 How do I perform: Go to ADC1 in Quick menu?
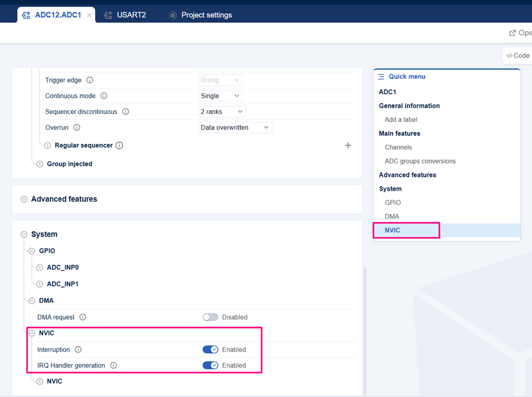[388, 92]
